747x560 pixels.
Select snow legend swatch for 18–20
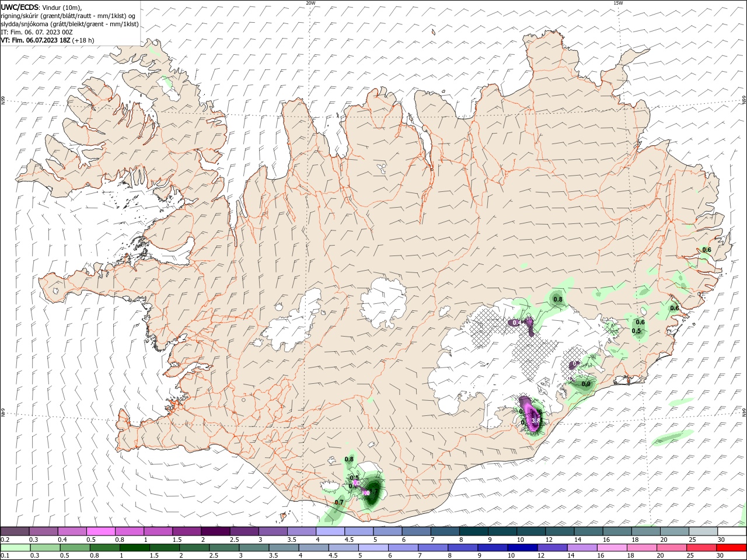[x=647, y=531]
